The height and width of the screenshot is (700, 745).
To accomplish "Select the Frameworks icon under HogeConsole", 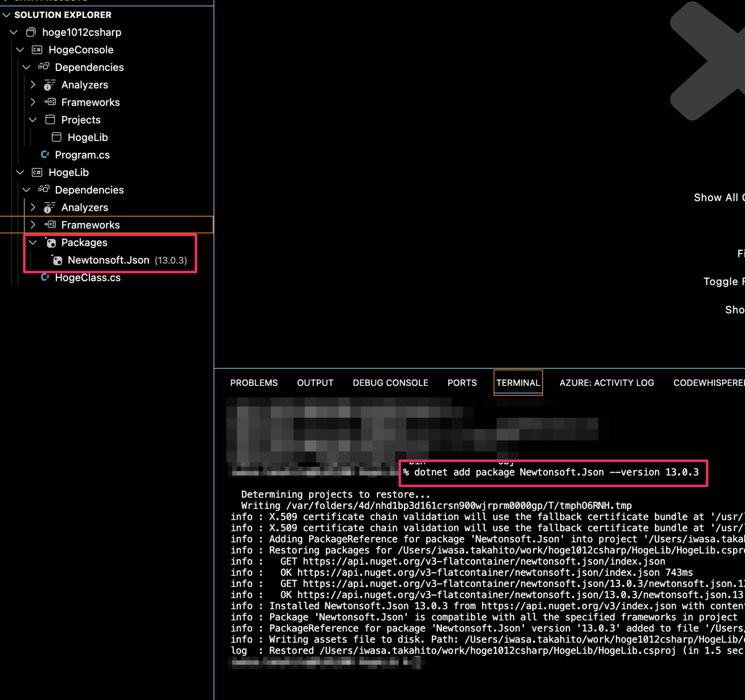I will [x=50, y=102].
